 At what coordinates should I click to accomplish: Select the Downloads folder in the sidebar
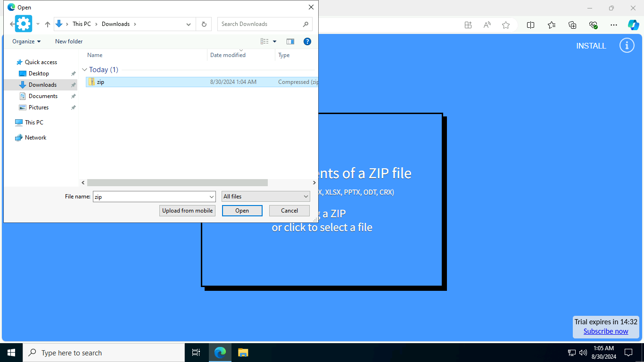pos(42,84)
